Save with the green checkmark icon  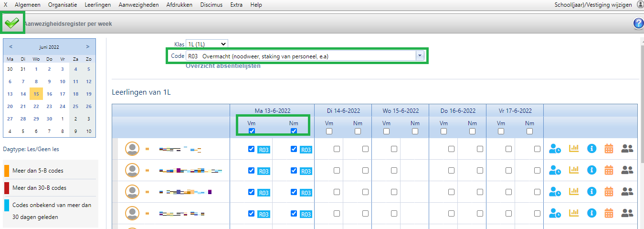tap(12, 23)
